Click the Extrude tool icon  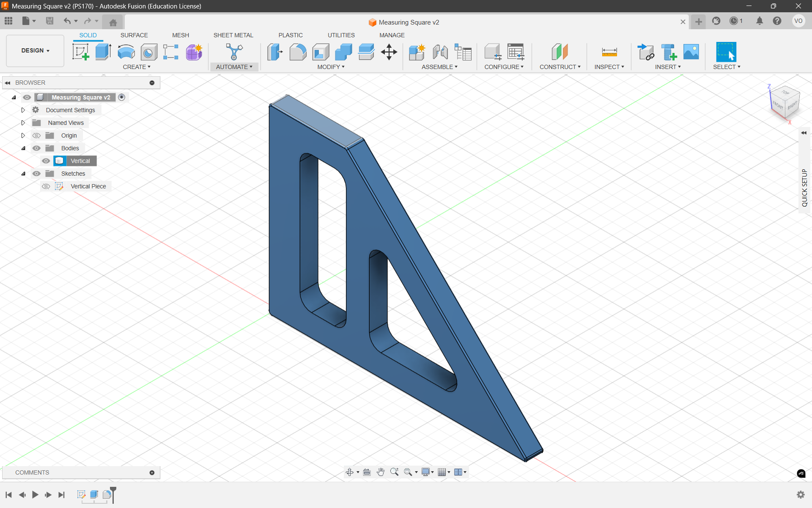tap(103, 52)
